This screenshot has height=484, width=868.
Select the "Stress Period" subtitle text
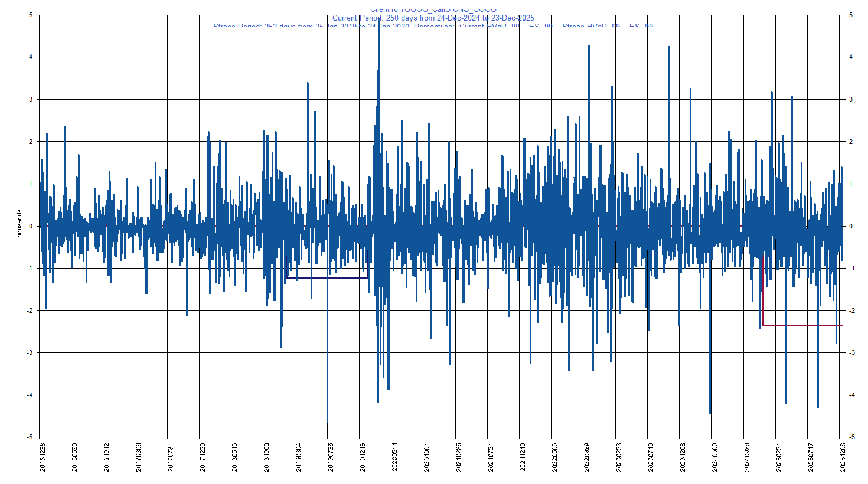coord(433,27)
